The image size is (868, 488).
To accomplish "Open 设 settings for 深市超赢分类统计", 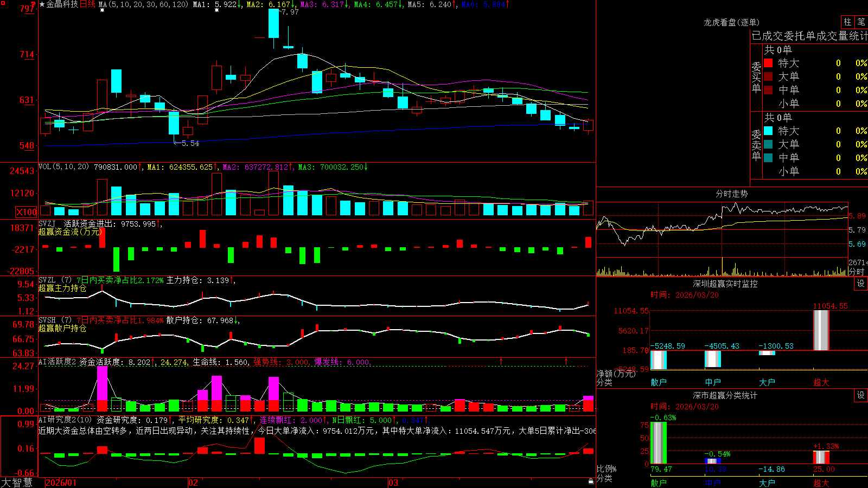I will coord(861,395).
